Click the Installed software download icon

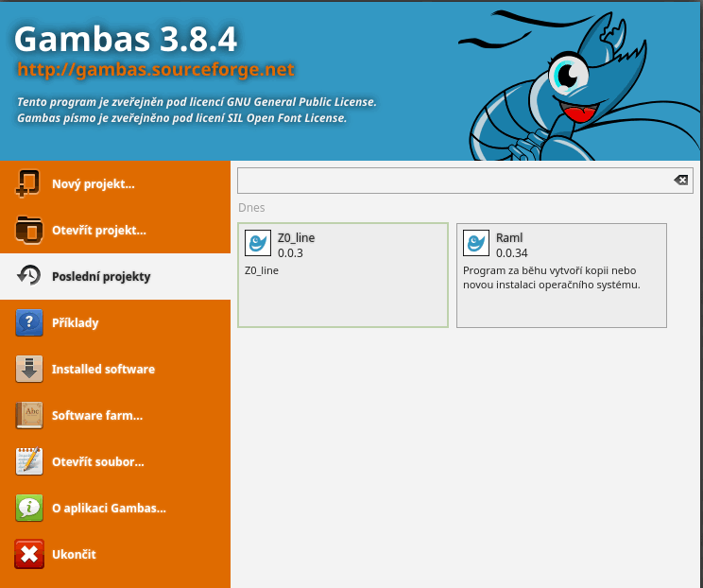29,369
